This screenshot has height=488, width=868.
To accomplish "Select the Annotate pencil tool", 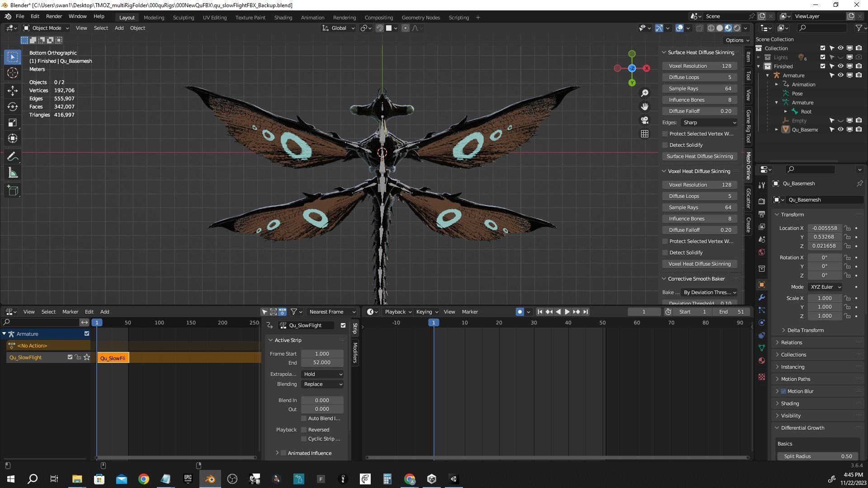I will (x=13, y=156).
